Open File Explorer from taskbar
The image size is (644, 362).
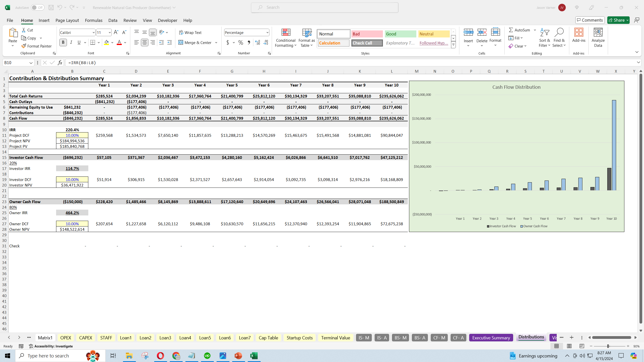pyautogui.click(x=129, y=356)
